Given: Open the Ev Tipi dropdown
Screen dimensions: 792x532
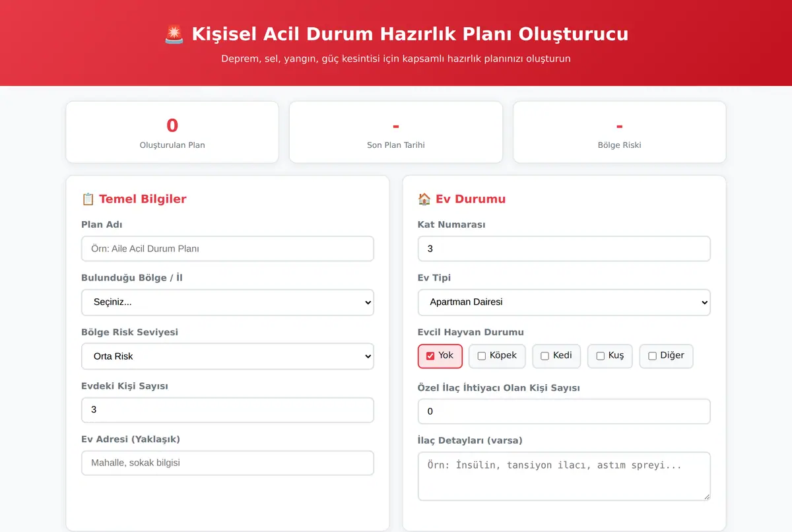Looking at the screenshot, I should tap(564, 302).
